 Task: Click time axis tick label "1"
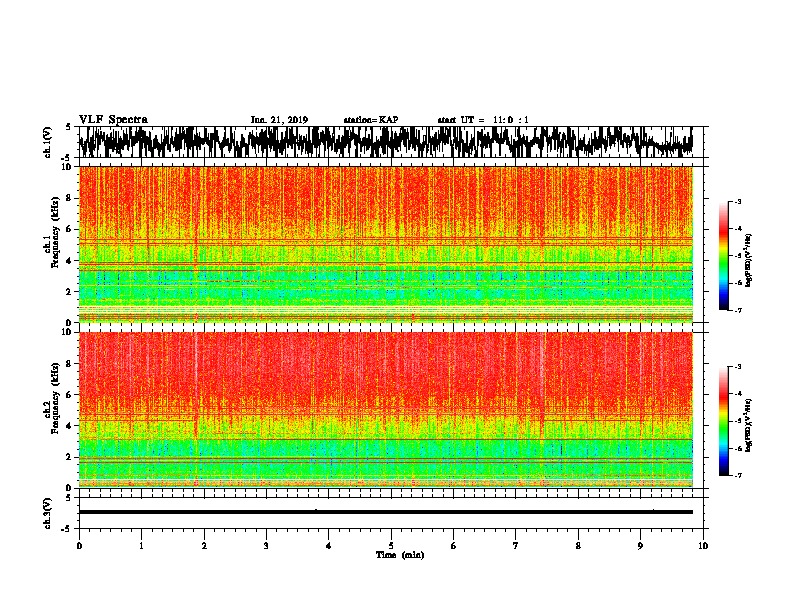[x=141, y=546]
